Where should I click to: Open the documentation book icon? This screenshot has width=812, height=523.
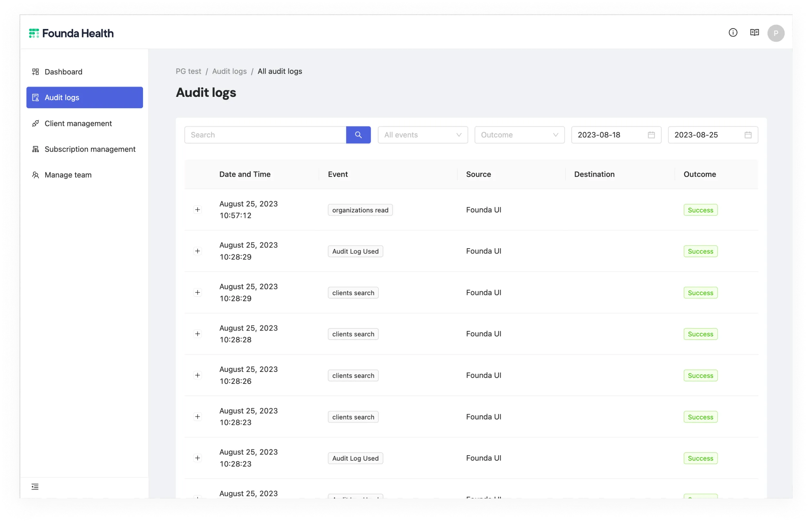(754, 33)
